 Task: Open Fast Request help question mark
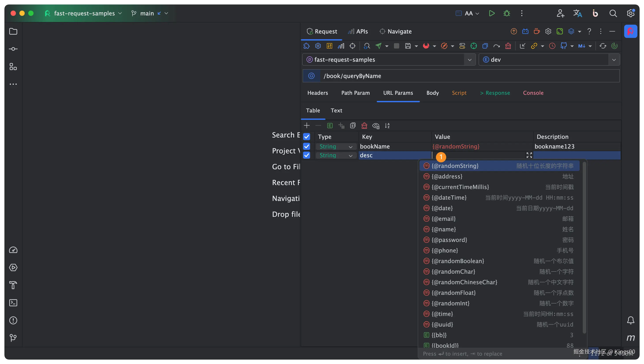coord(589,31)
